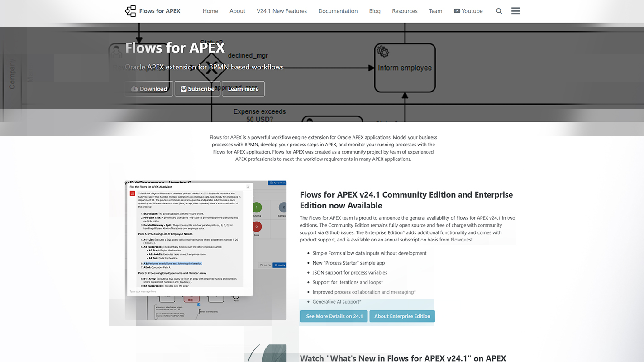
Task: Click the YouTube play icon in navbar
Action: pos(457,11)
